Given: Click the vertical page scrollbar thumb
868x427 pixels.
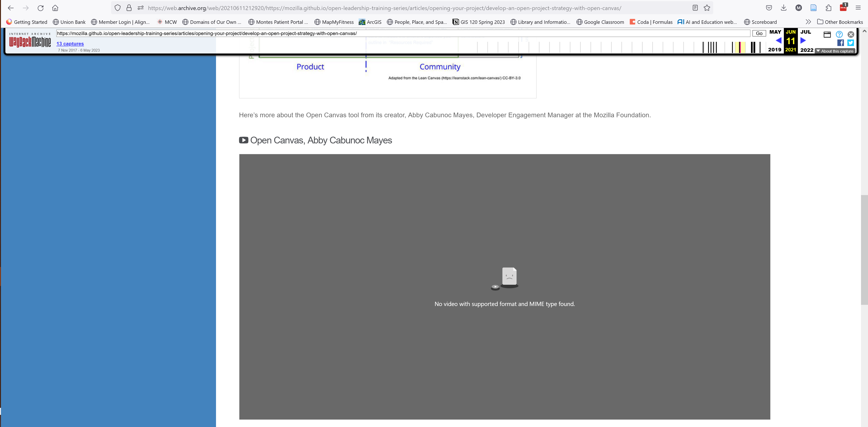Looking at the screenshot, I should pos(864,249).
